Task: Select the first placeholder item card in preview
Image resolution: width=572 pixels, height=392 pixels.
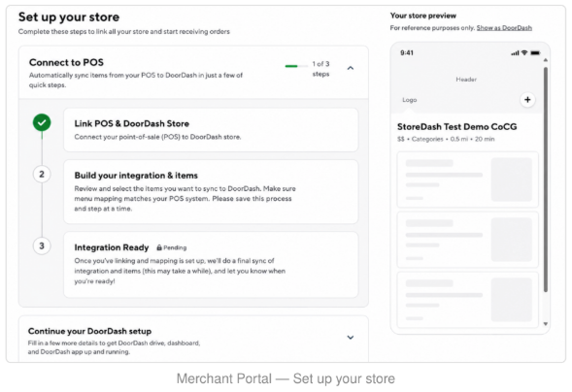Action: (468, 180)
